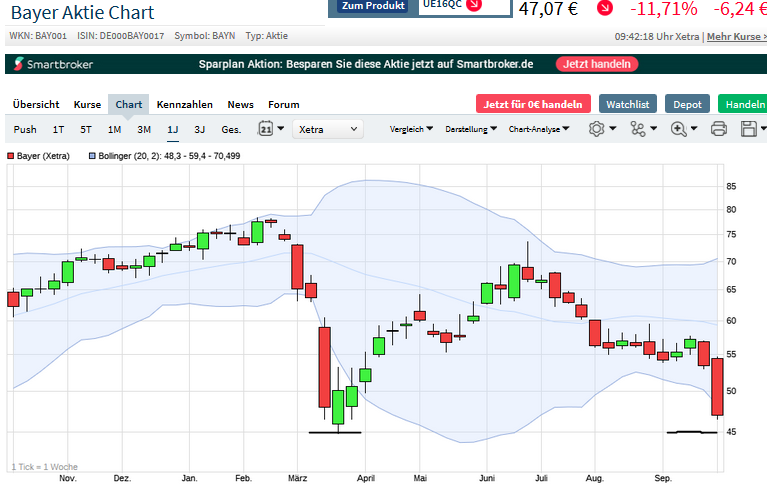This screenshot has width=767, height=485.
Task: Expand the Vergleich dropdown
Action: (410, 129)
